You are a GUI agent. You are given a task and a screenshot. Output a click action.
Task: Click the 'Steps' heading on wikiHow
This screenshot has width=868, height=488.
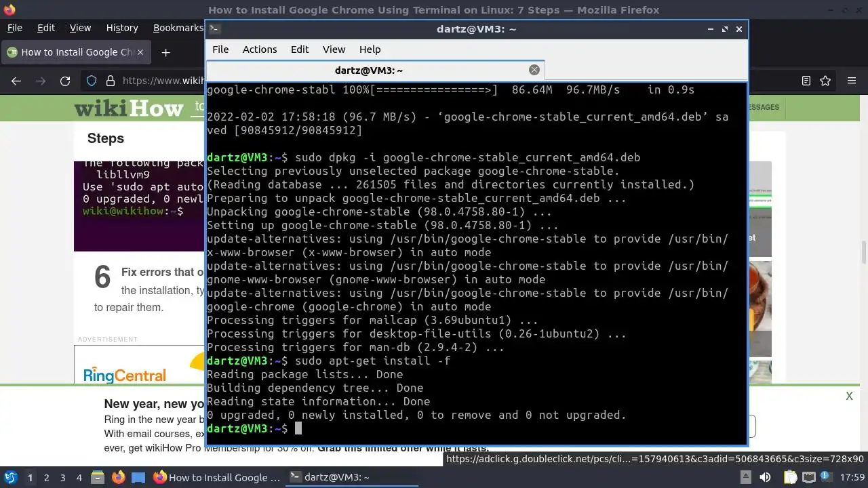[x=106, y=138]
